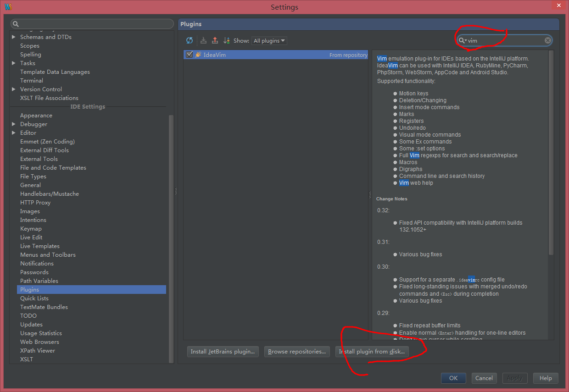Uncheck the IdeaVim plugin checkbox

[189, 55]
